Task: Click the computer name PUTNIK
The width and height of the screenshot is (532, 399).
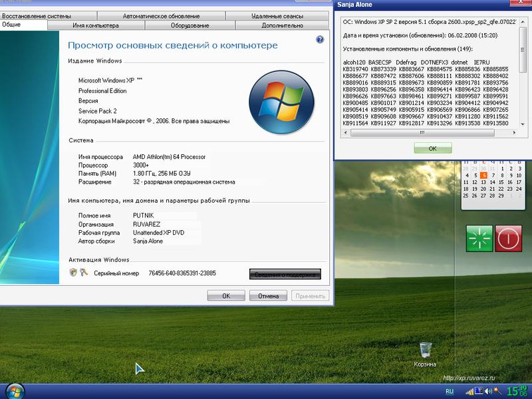Action: [143, 215]
